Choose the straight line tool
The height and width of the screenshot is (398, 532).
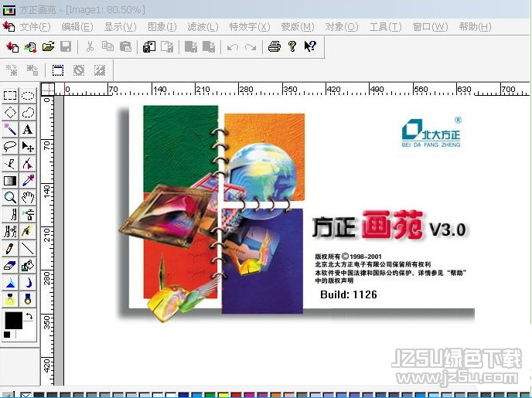point(28,249)
